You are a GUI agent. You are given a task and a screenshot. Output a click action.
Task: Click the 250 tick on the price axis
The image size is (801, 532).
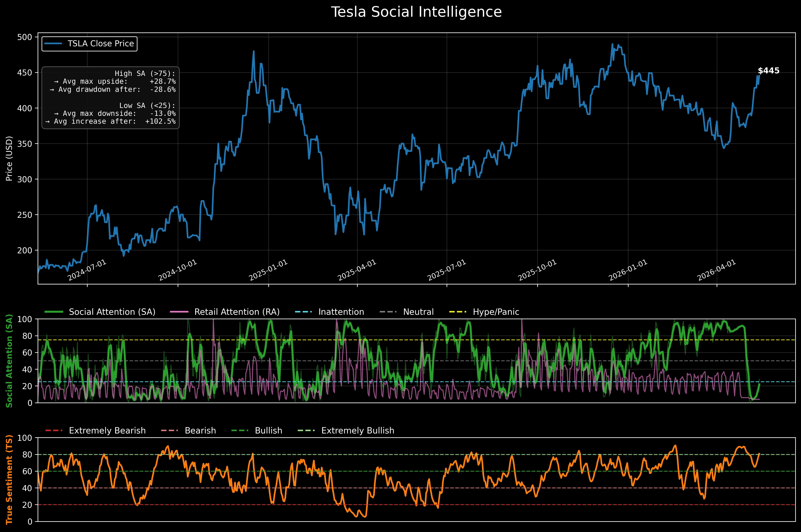24,215
